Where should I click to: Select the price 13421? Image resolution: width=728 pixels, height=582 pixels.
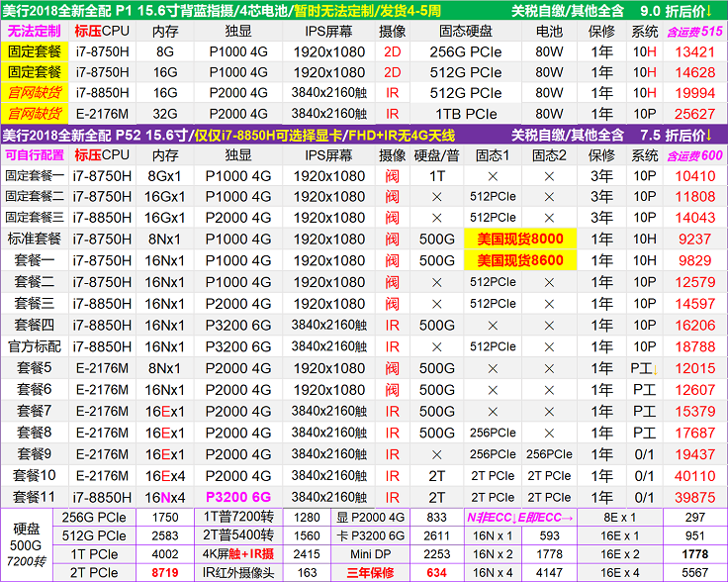694,52
